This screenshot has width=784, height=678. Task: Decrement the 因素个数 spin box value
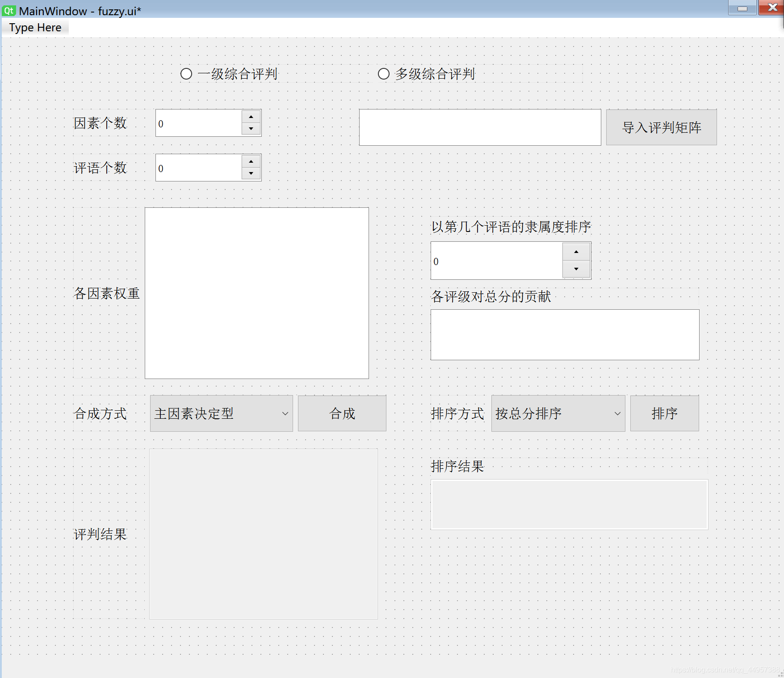pyautogui.click(x=251, y=129)
